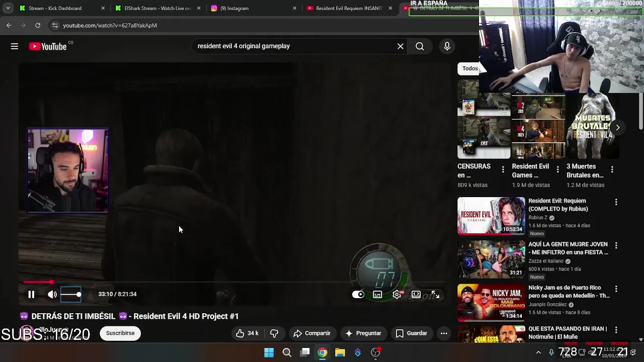
Task: Visit the Rubius Z channel name
Action: (538, 218)
